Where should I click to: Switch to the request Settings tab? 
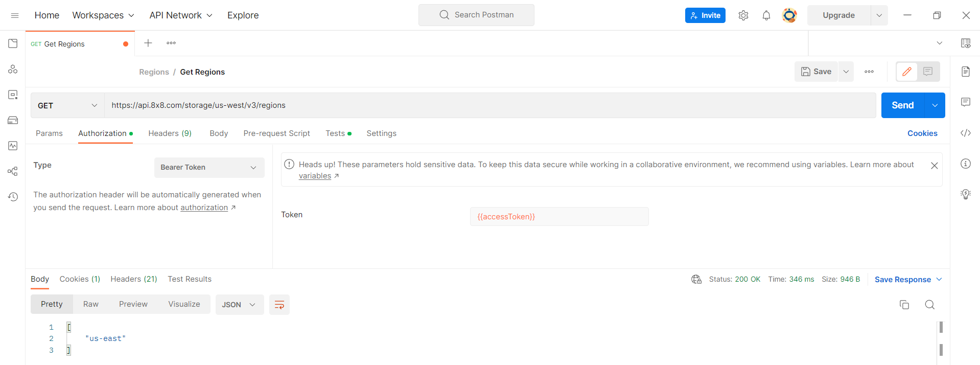point(381,133)
